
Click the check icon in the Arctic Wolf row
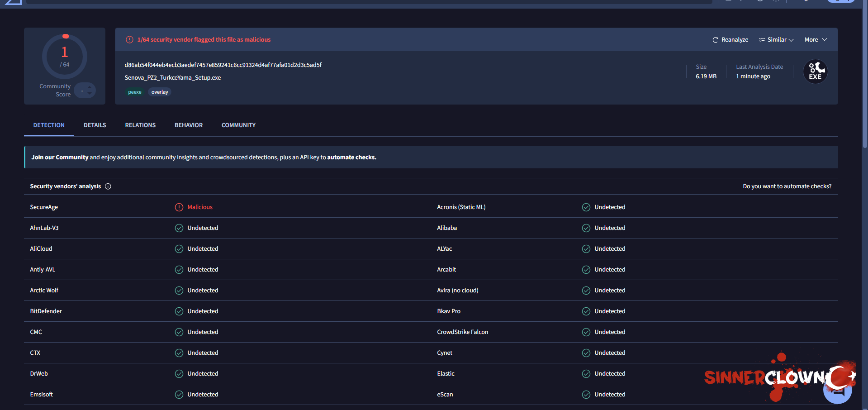coord(179,291)
